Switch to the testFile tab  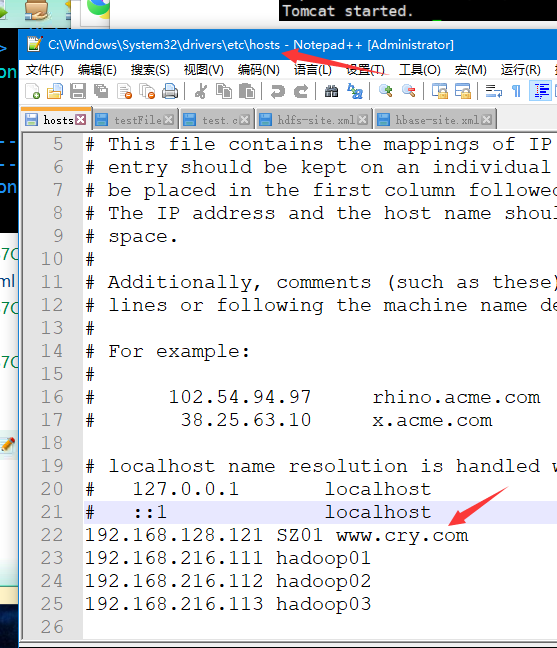coord(134,120)
